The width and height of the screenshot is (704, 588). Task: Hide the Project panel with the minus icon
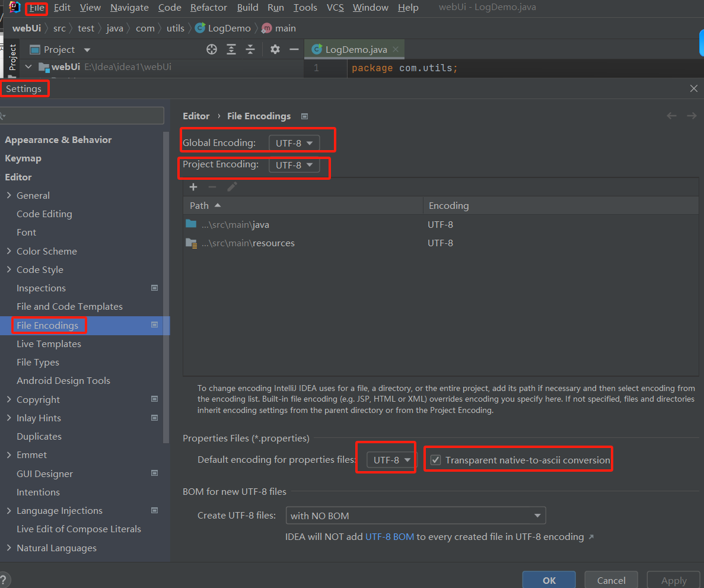[x=294, y=49]
